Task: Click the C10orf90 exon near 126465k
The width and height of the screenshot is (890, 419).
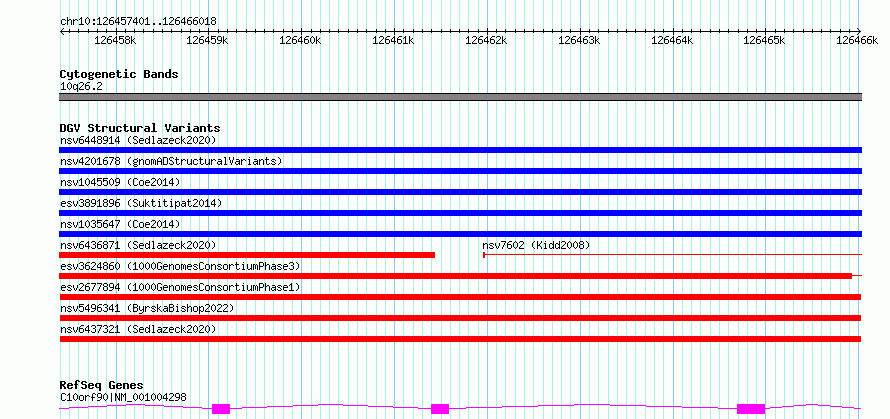Action: (751, 409)
